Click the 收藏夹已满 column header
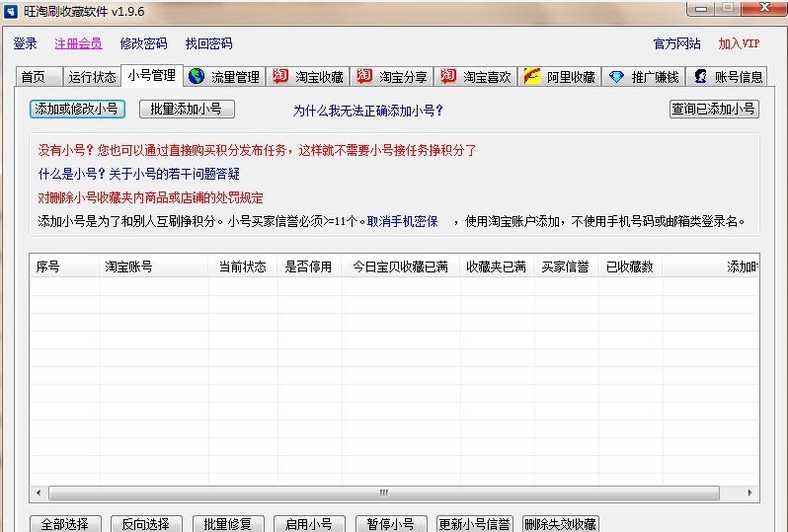The image size is (788, 532). [x=497, y=266]
